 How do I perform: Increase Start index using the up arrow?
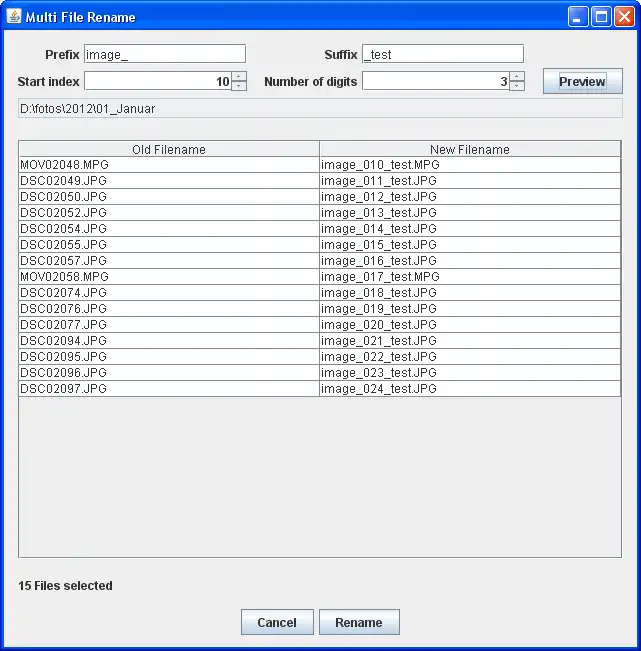239,76
